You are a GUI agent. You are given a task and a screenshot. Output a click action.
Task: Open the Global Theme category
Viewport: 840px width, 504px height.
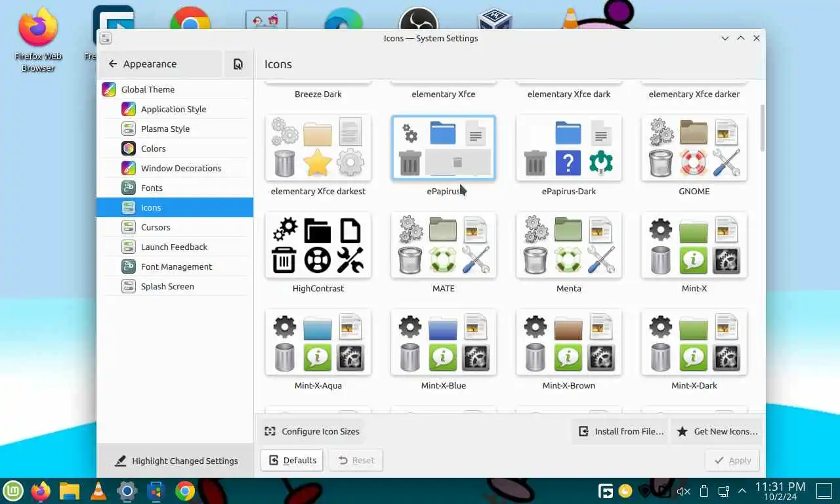pyautogui.click(x=175, y=89)
